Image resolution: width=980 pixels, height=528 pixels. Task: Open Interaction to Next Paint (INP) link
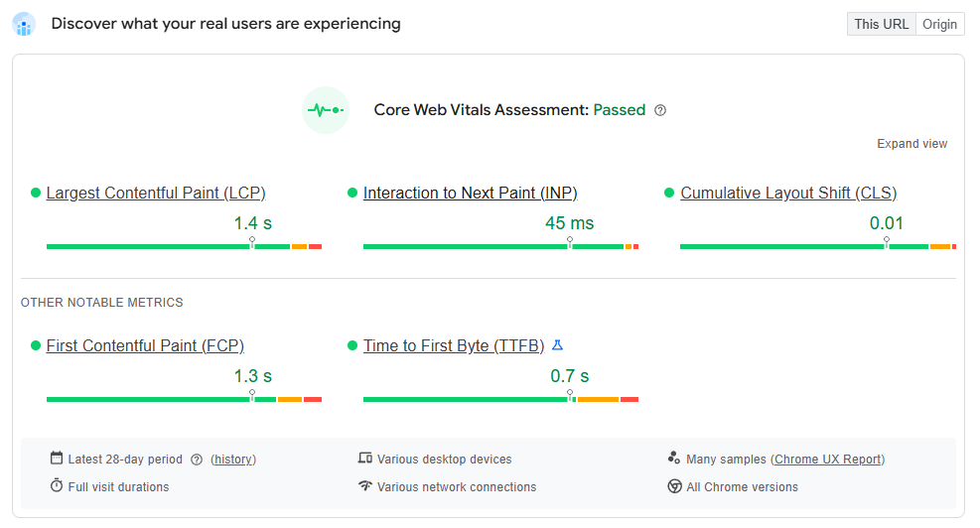[x=470, y=193]
